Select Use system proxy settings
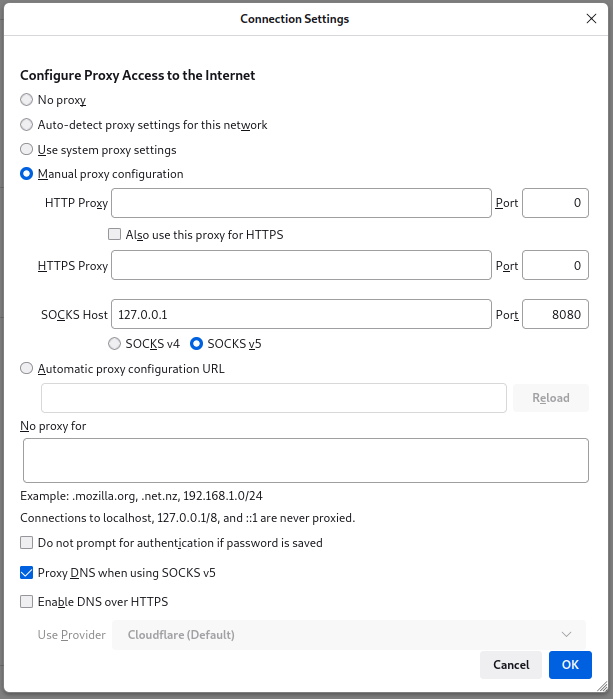613x699 pixels. pos(27,150)
